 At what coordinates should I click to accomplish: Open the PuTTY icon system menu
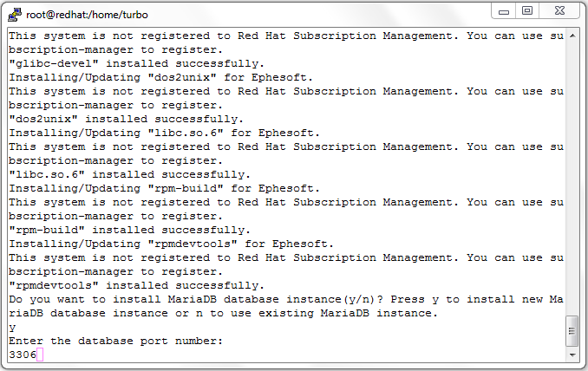[x=15, y=15]
